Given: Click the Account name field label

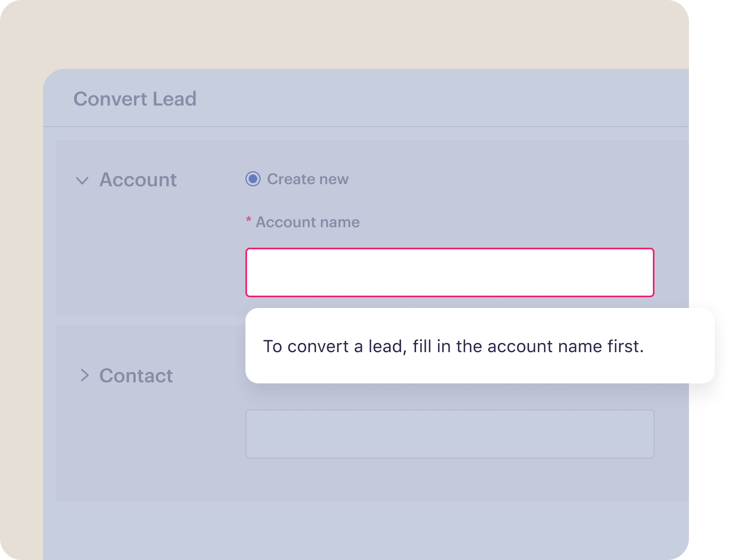Looking at the screenshot, I should coord(308,222).
